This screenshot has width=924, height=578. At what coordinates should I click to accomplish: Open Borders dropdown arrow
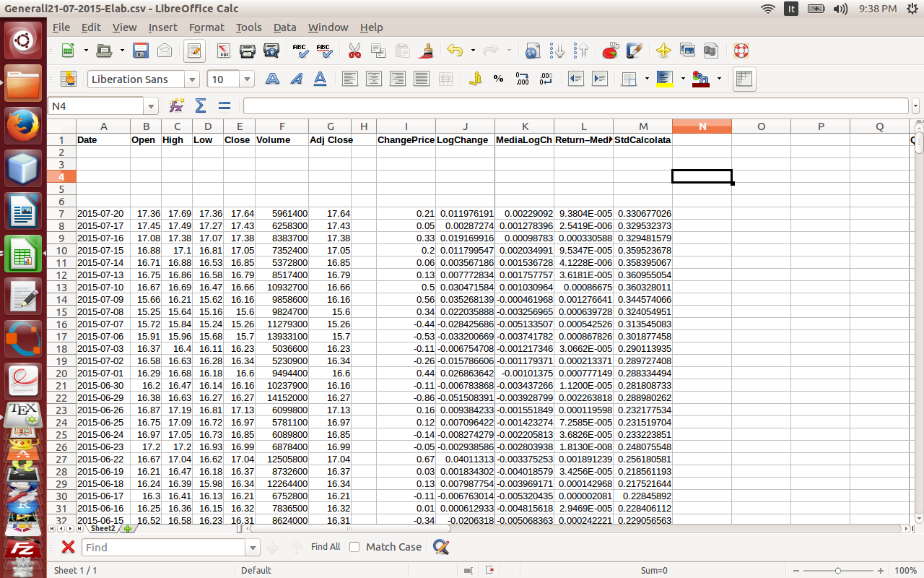click(647, 79)
